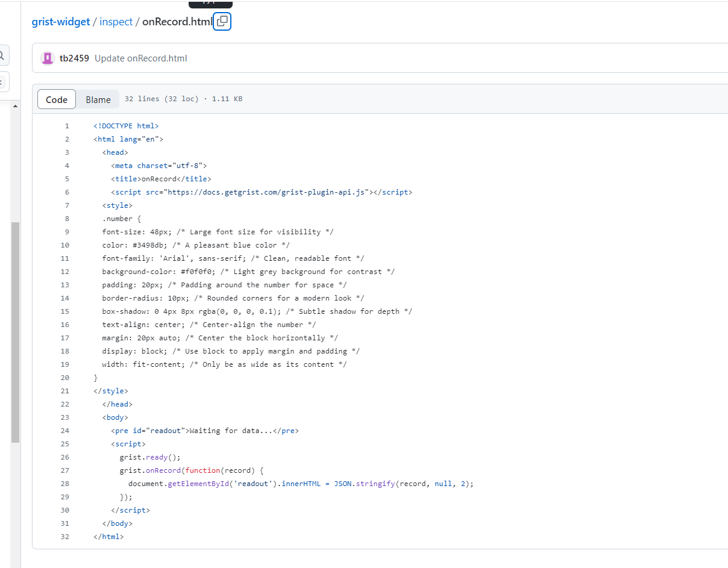The image size is (728, 568).
Task: Click the 'Waiting for data...' text in code
Action: [x=231, y=431]
